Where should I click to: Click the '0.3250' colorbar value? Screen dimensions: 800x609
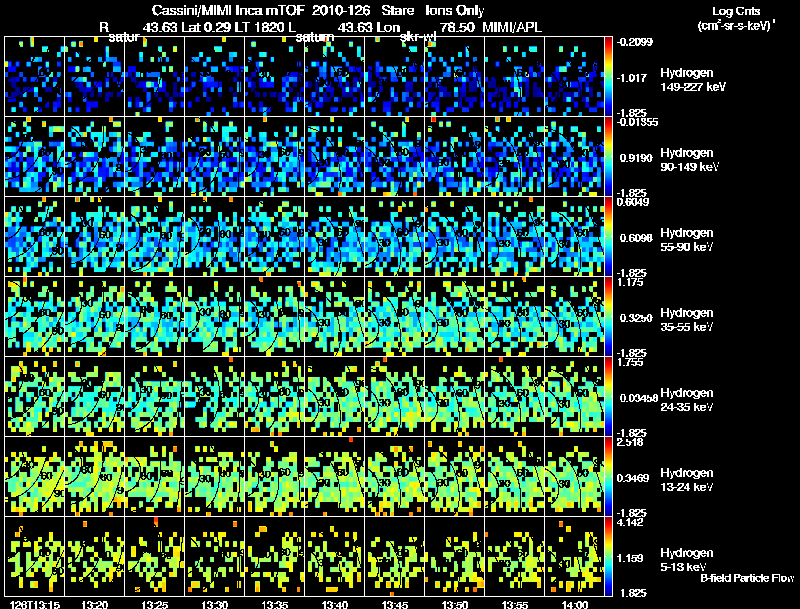coord(636,318)
